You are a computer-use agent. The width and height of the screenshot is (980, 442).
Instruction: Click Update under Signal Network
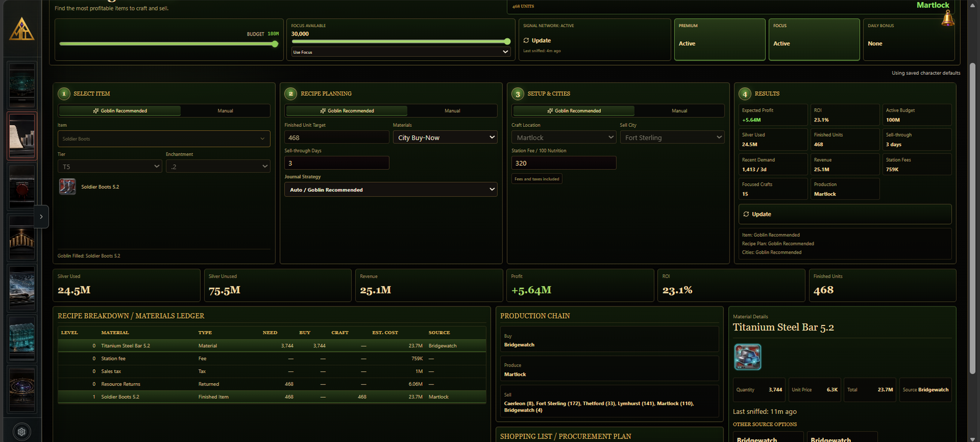tap(537, 40)
